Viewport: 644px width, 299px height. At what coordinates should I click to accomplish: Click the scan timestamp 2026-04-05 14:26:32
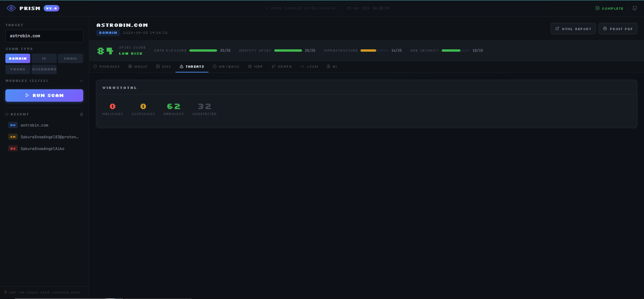coord(145,33)
